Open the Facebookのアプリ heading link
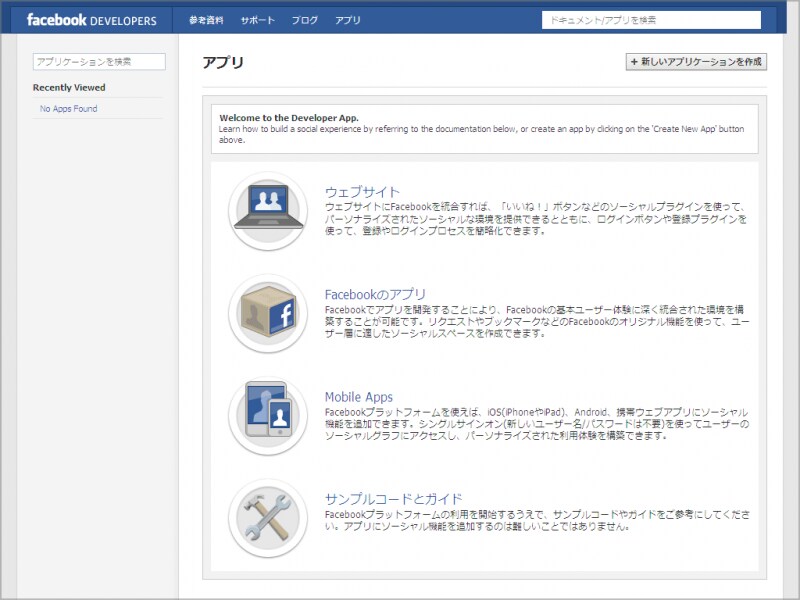800x600 pixels. pyautogui.click(x=375, y=294)
